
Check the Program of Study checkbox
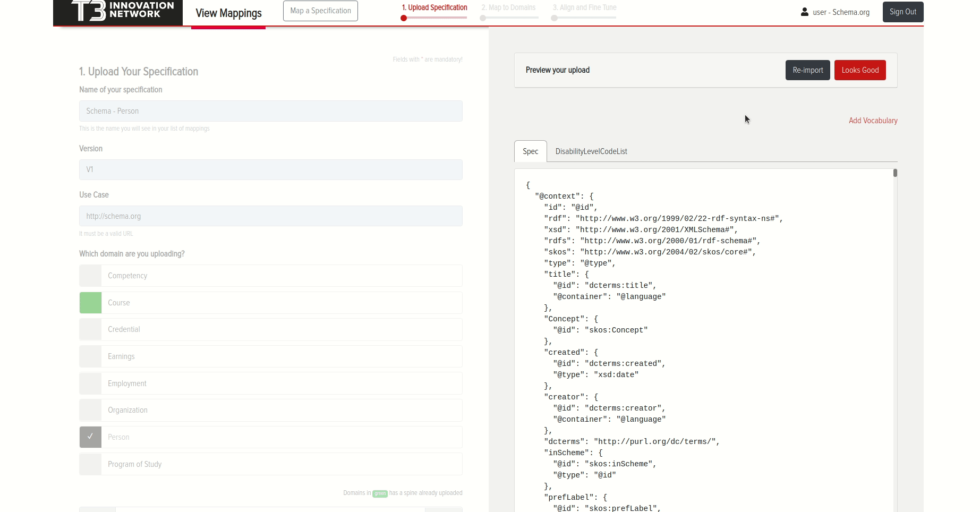(90, 464)
